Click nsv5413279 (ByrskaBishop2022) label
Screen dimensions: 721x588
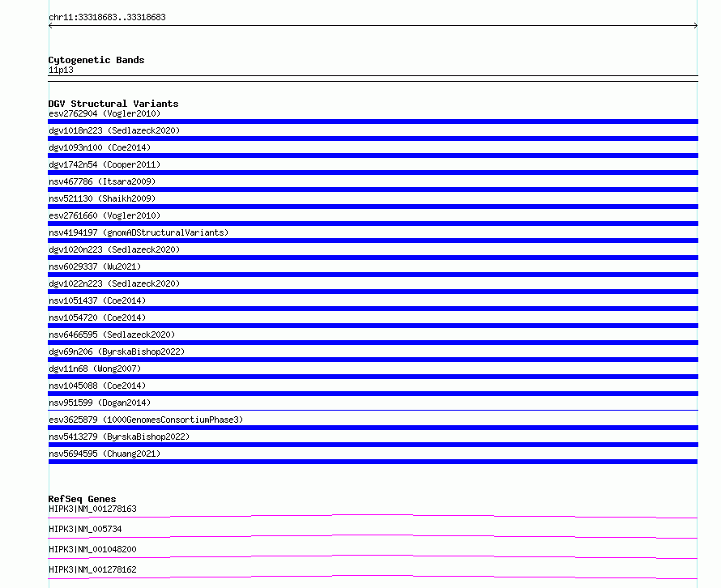119,437
